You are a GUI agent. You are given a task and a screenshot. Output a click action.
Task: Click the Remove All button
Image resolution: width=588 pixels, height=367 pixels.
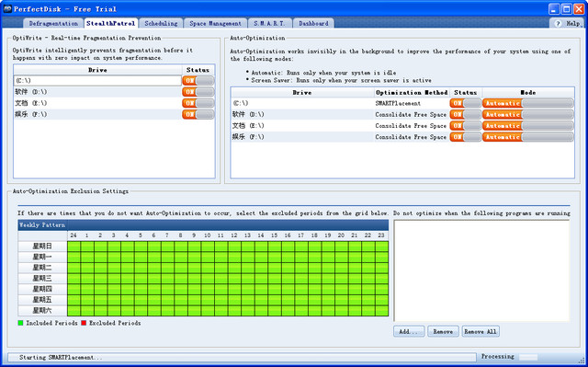481,331
